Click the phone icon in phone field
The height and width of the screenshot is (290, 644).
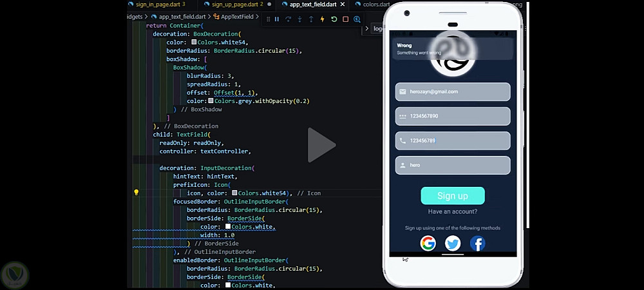tap(402, 140)
